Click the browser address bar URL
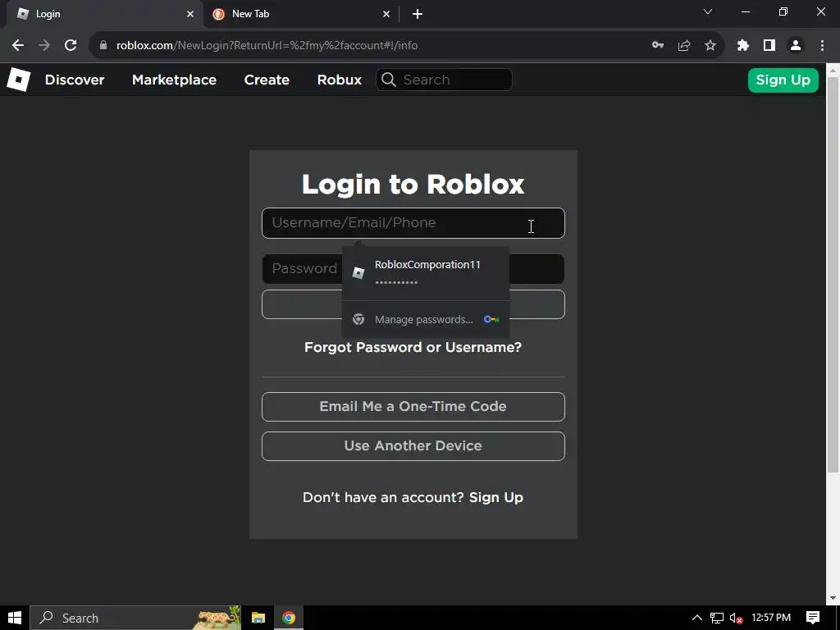 pos(267,45)
